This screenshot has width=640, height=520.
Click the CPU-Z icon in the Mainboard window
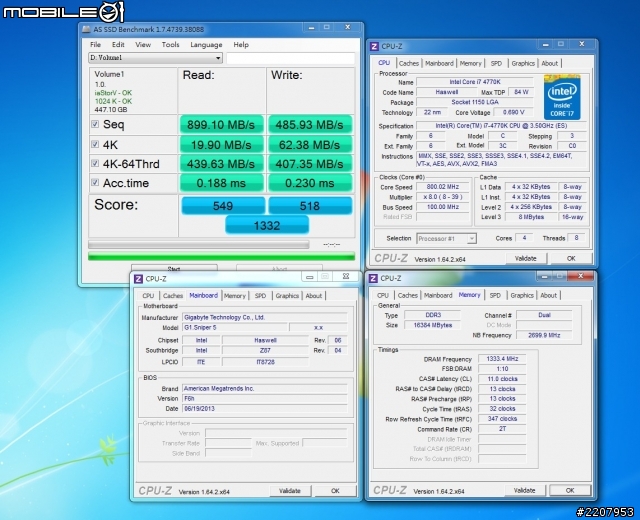pyautogui.click(x=138, y=279)
